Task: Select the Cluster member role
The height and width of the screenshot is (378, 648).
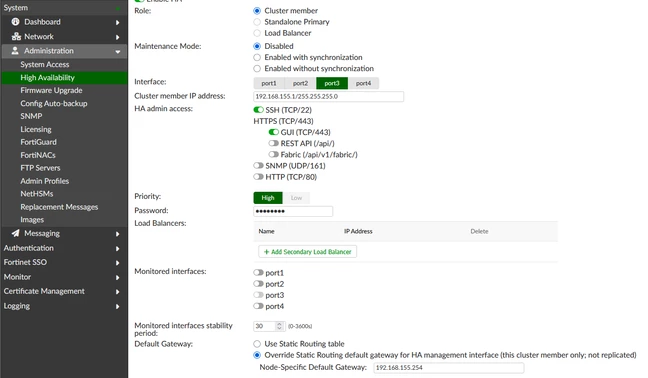Action: (x=257, y=11)
